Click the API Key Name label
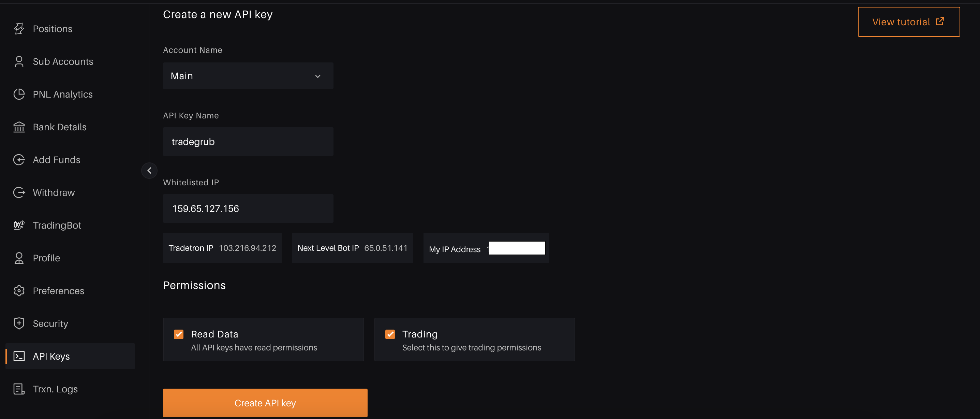 click(x=191, y=115)
